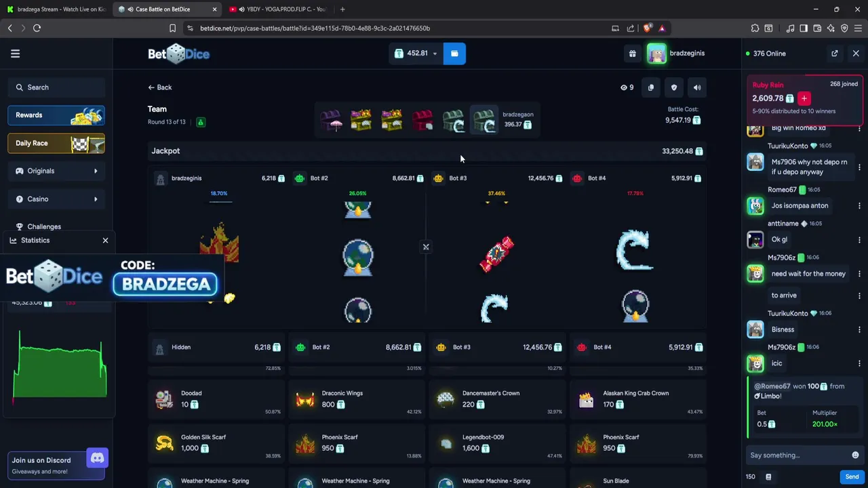Open Alaskan King Crab Crown item
The image size is (868, 488).
click(x=637, y=399)
